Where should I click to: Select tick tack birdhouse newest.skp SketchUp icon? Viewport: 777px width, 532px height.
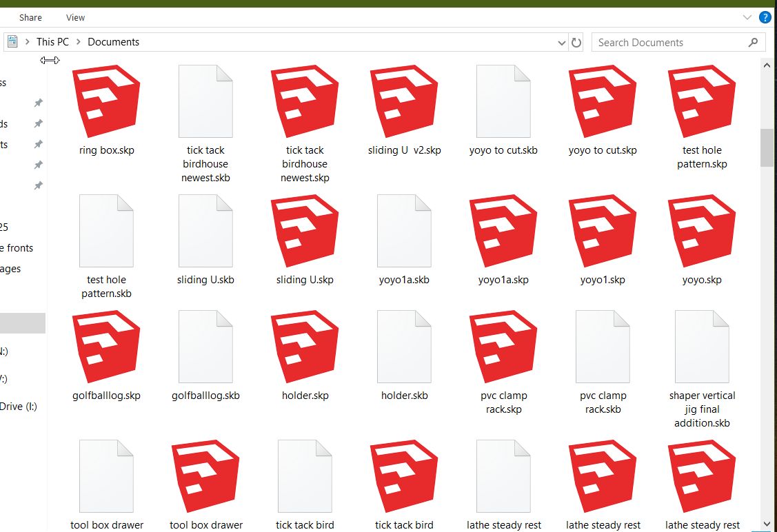pos(305,101)
